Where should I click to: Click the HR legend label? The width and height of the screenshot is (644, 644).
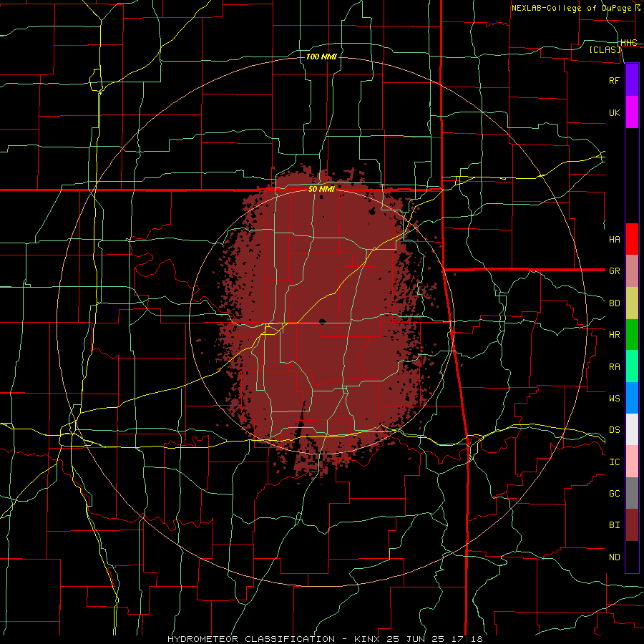(615, 335)
